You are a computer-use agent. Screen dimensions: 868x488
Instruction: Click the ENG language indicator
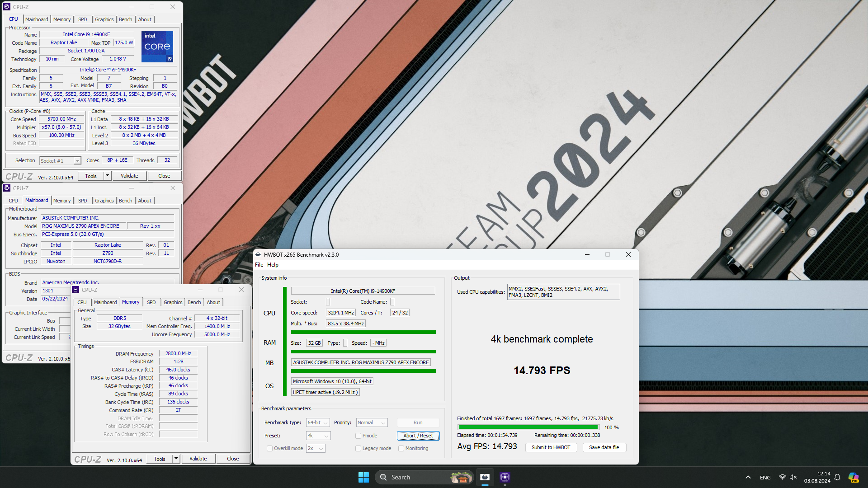(765, 478)
